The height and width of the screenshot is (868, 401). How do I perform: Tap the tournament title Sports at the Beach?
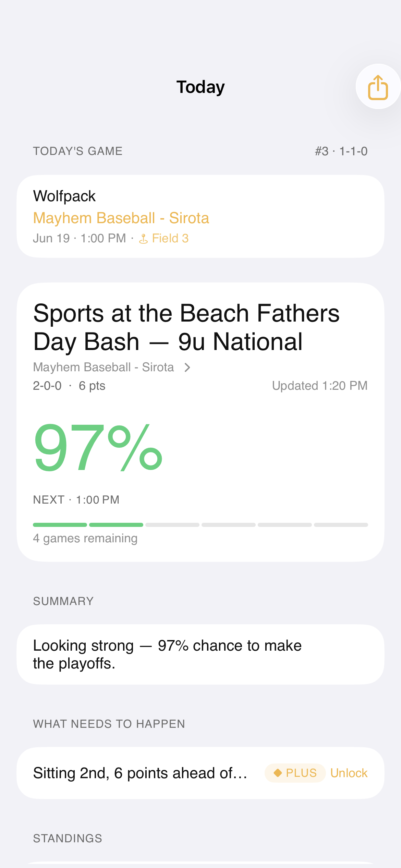[x=186, y=327]
